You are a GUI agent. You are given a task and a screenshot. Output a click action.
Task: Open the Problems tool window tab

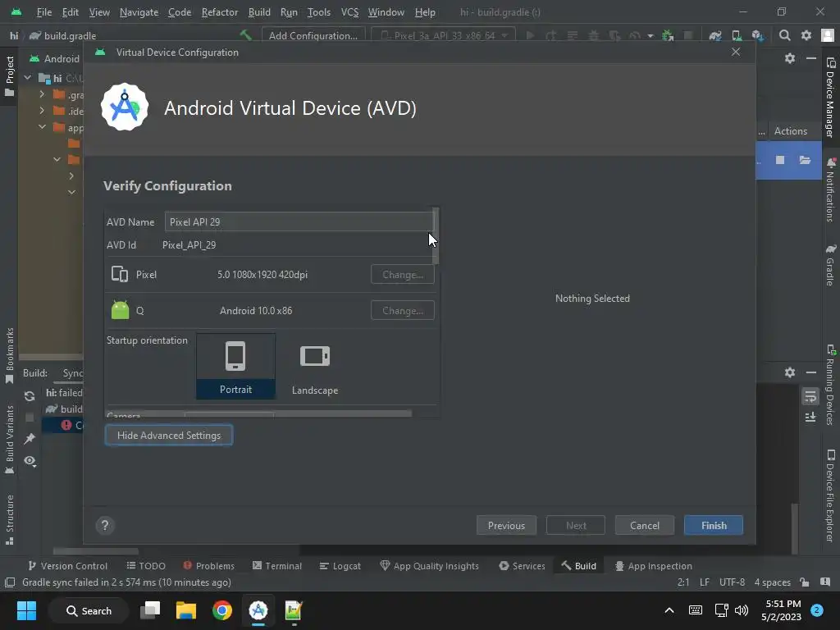pyautogui.click(x=209, y=566)
